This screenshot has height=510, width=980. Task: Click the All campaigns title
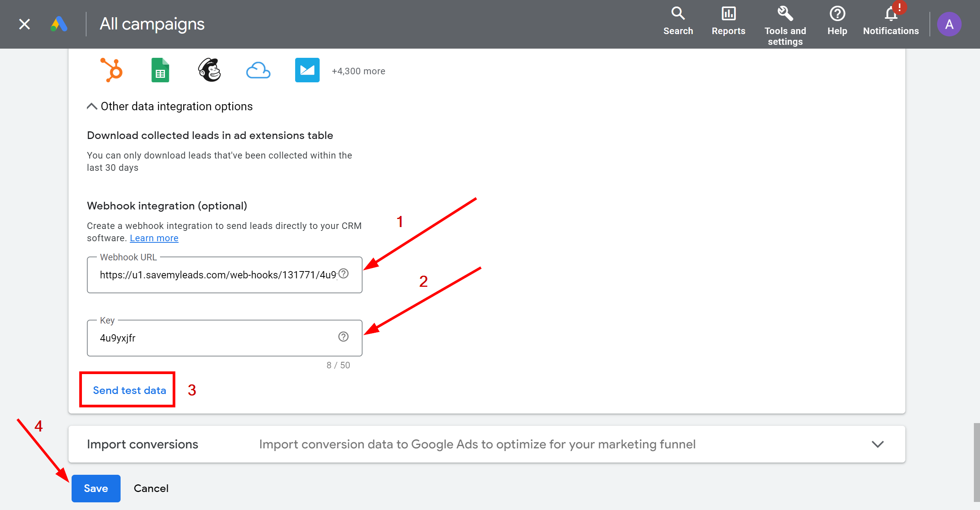tap(152, 24)
